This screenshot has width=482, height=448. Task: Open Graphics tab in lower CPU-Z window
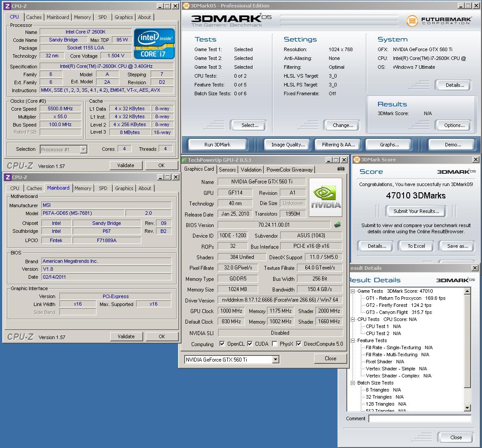(124, 188)
